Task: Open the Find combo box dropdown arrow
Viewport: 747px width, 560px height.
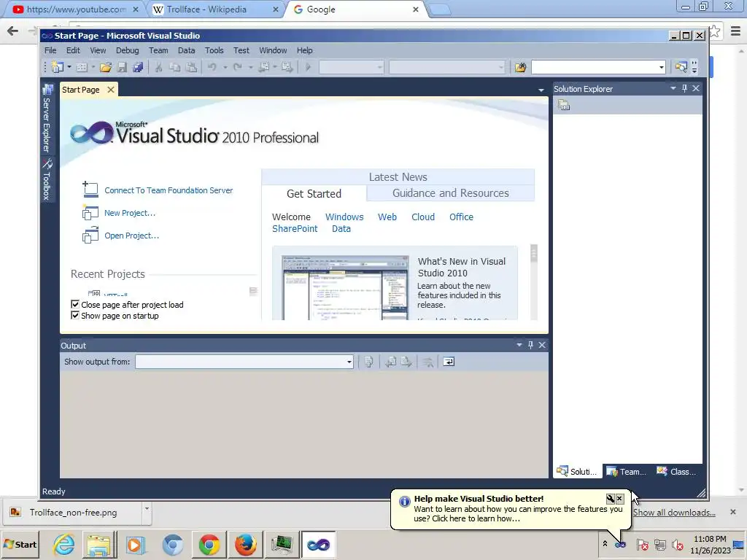Action: (x=661, y=68)
